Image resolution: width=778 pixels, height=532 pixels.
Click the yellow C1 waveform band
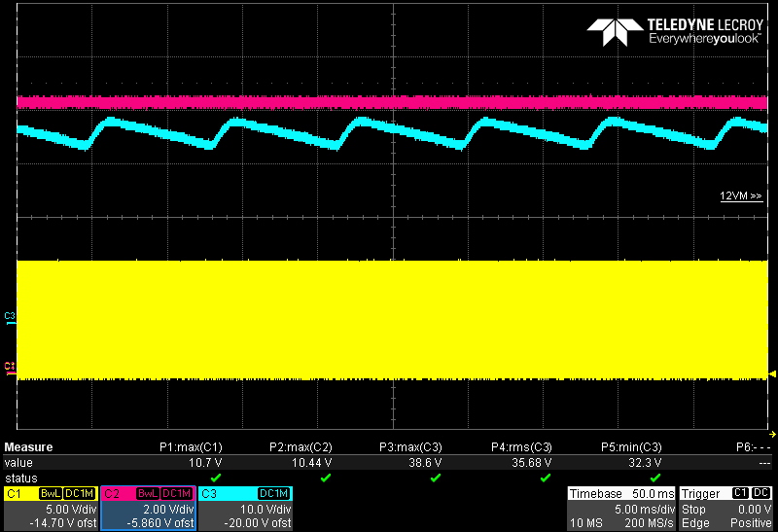coord(393,320)
